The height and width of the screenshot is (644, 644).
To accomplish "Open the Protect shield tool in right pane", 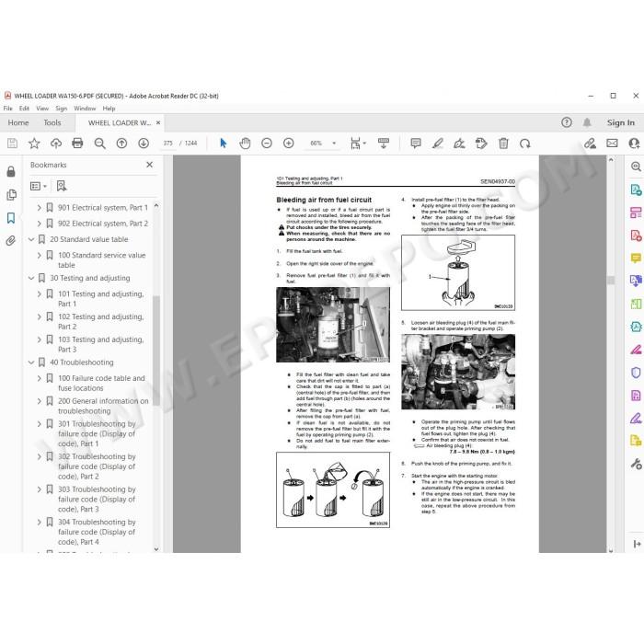I will click(636, 373).
